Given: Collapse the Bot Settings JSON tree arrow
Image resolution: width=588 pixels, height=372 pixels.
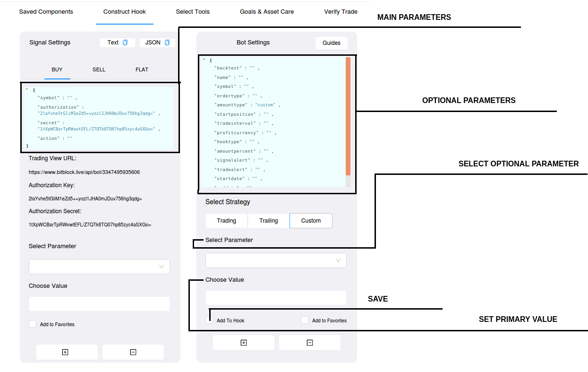Looking at the screenshot, I should point(204,60).
